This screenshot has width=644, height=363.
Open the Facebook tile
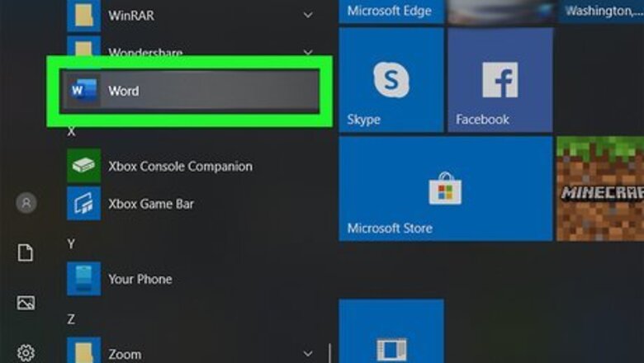[500, 80]
